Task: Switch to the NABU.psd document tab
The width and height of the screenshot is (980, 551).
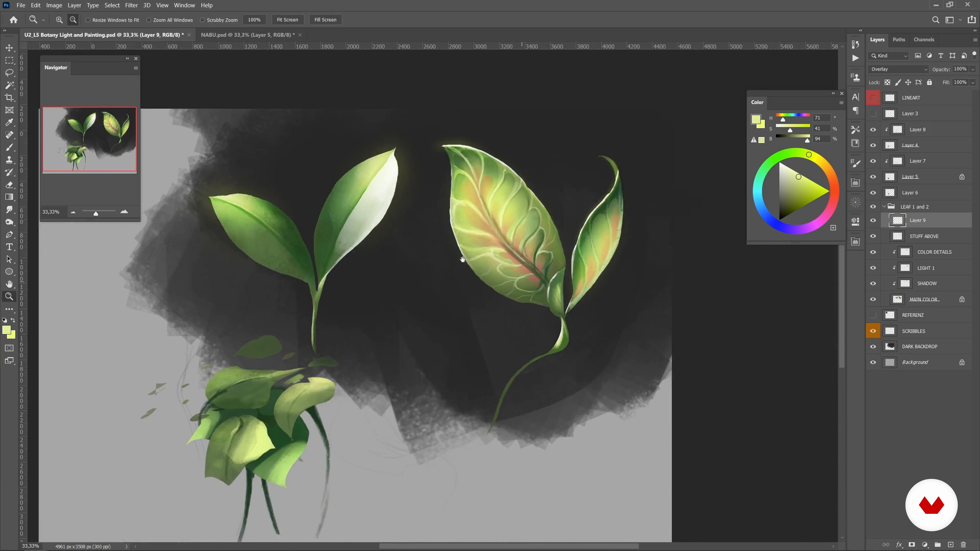Action: point(248,35)
